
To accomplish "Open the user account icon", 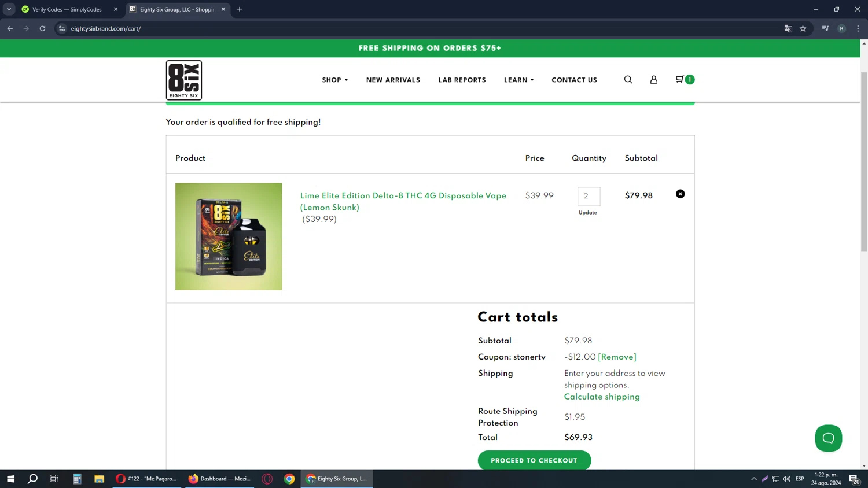I will 654,80.
